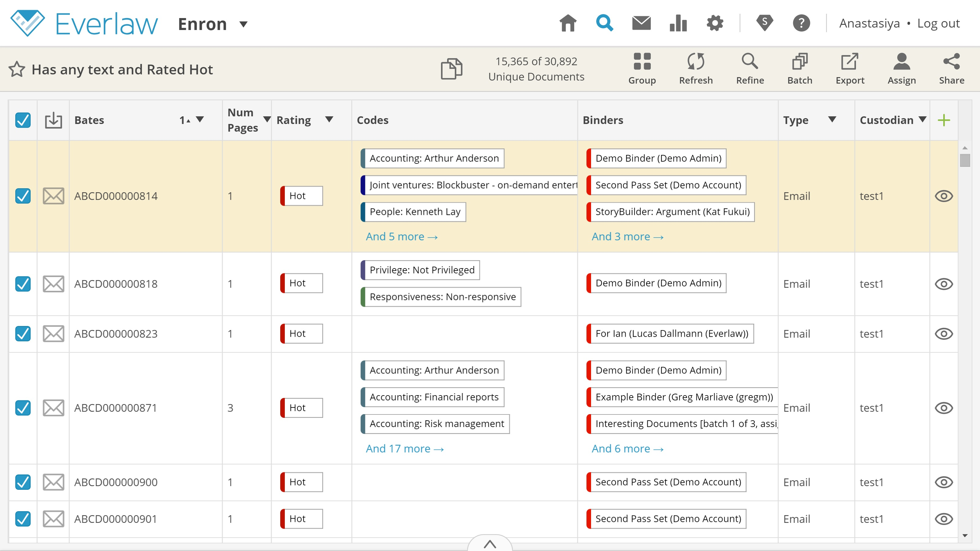
Task: Toggle the select-all checkbox in header
Action: (23, 120)
